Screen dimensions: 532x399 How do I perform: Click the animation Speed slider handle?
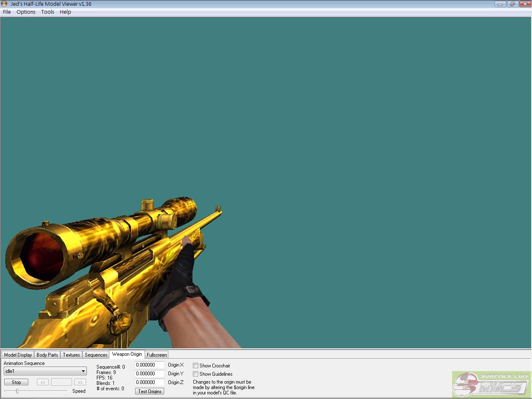click(x=17, y=391)
